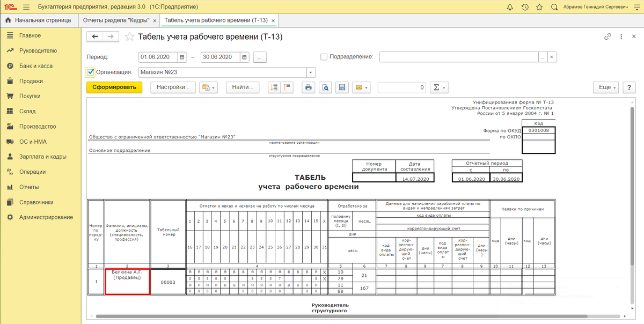Open the title bar service menu icon
The height and width of the screenshot is (324, 644).
point(636,7)
